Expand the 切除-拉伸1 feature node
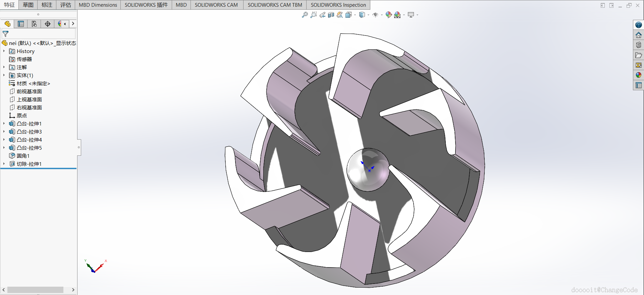 (x=4, y=164)
